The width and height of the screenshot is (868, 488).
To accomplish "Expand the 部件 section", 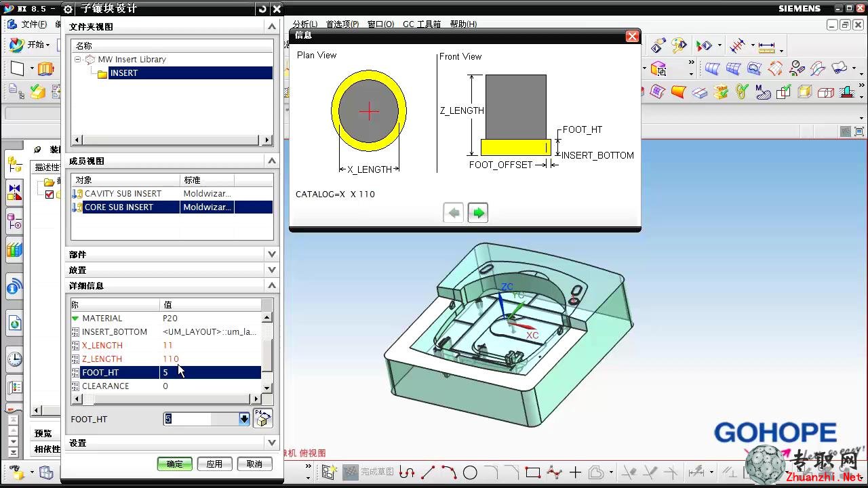I will 272,254.
